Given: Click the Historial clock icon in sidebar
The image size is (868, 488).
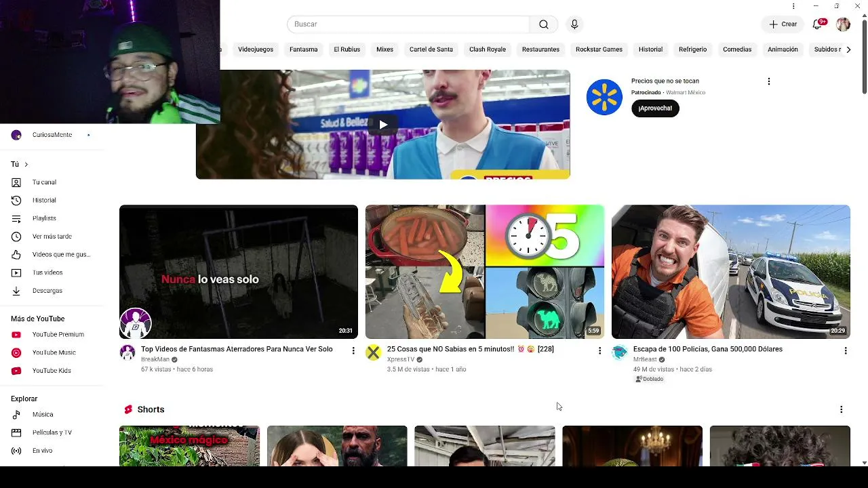Looking at the screenshot, I should [16, 201].
